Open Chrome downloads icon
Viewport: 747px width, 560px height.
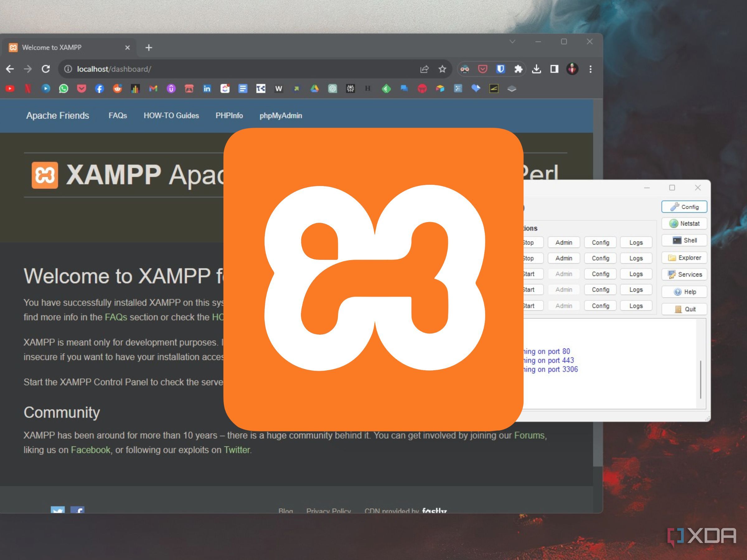(536, 69)
